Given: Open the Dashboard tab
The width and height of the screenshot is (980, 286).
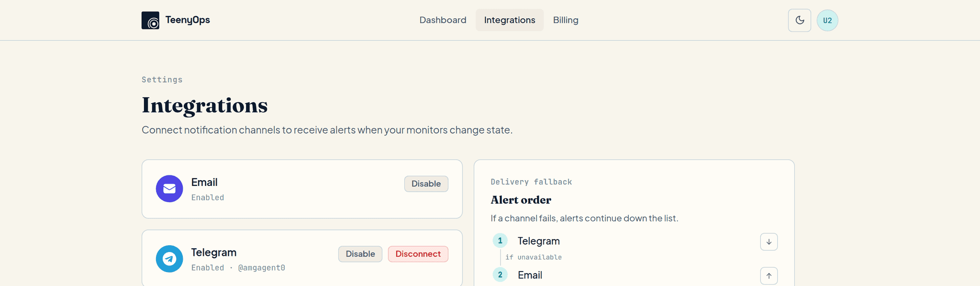Looking at the screenshot, I should tap(443, 20).
